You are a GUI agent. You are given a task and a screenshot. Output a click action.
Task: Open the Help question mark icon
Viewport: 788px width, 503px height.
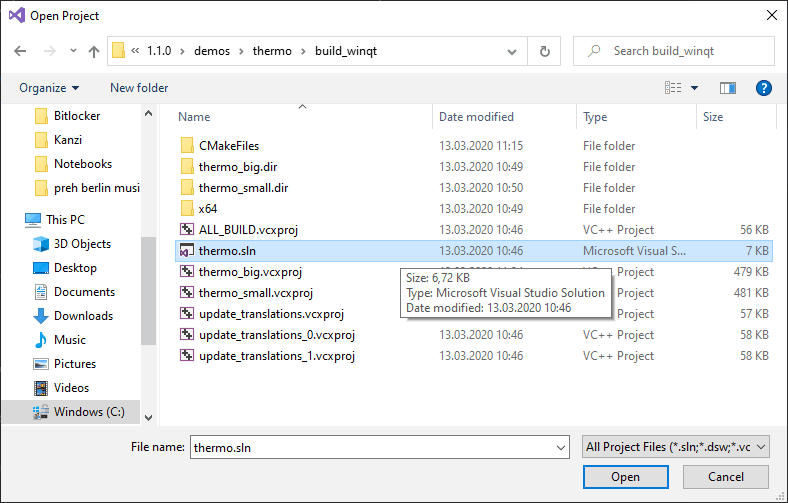tap(764, 88)
